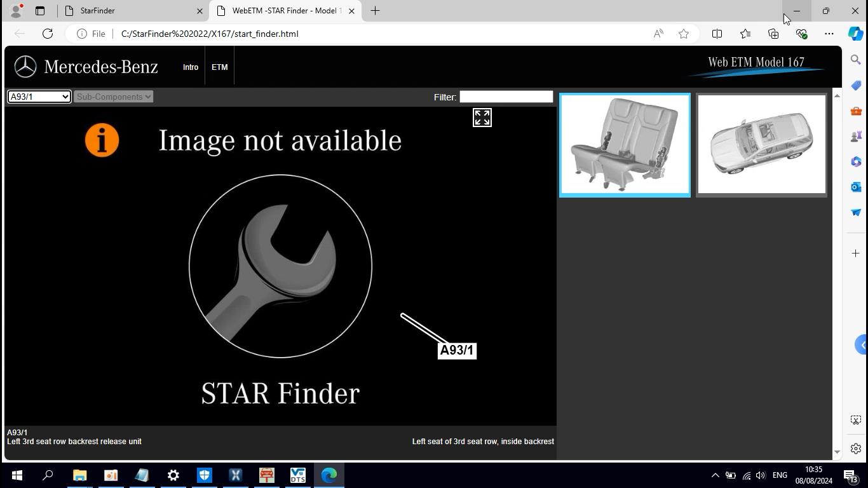Close the StarFinder tab
Viewport: 868px width, 488px height.
[x=200, y=11]
